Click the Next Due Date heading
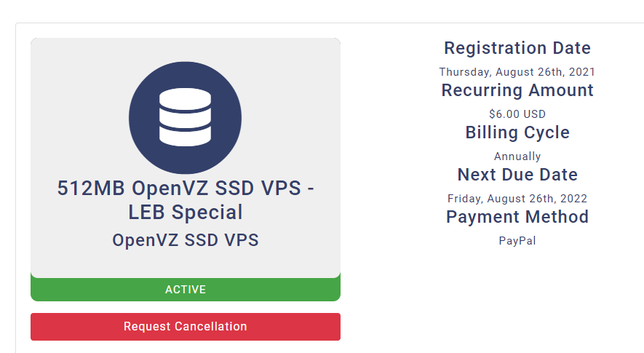644x353 pixels. pyautogui.click(x=517, y=175)
